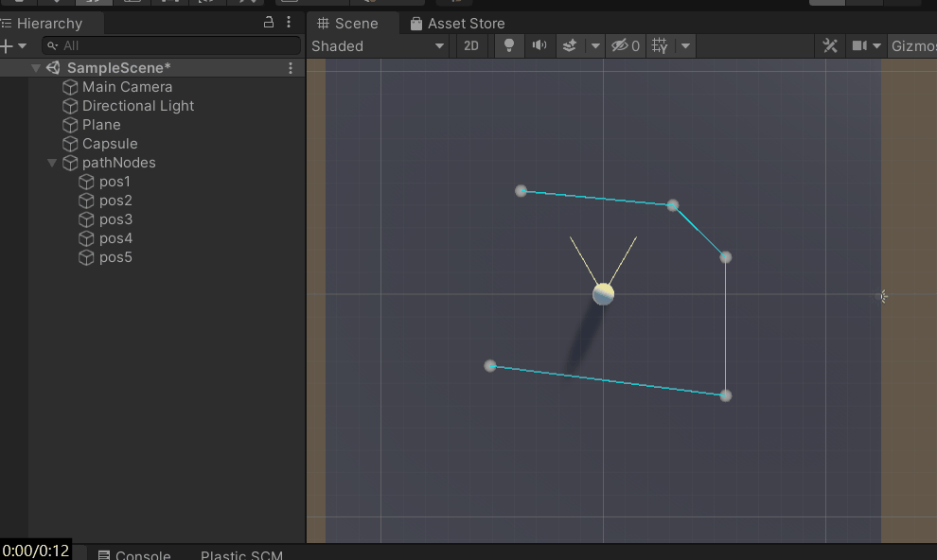Click pos1 cube icon

click(87, 182)
